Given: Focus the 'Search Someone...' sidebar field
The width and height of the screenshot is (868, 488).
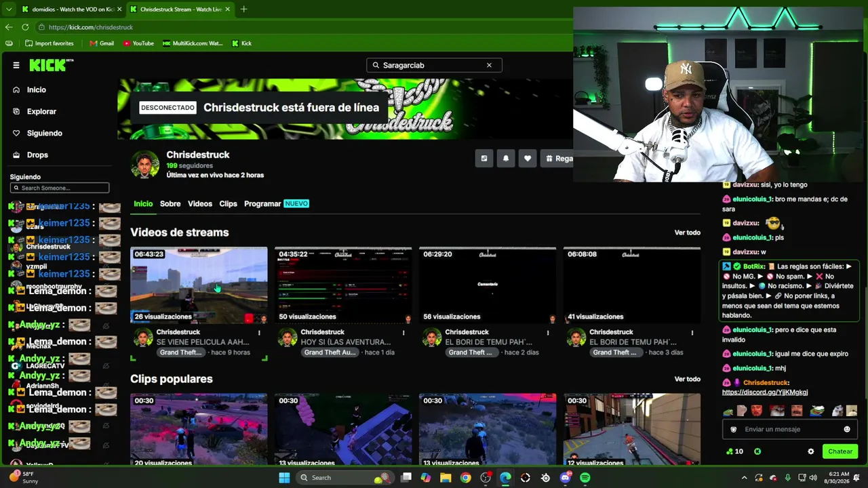Looking at the screenshot, I should [60, 188].
